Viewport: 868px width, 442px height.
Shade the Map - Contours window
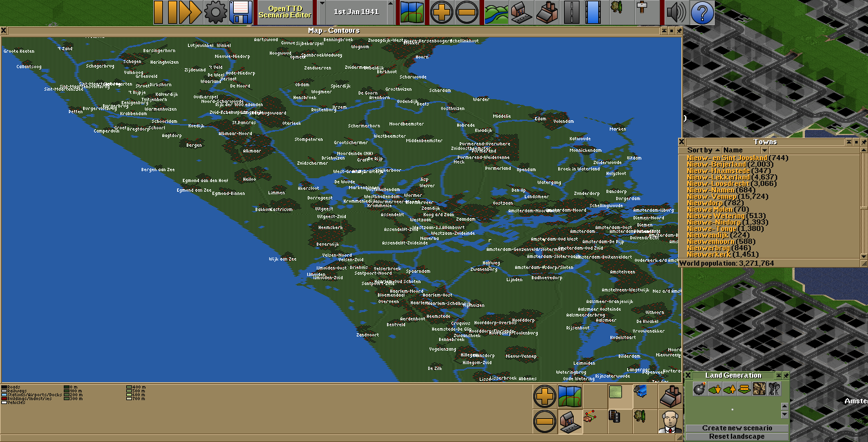(663, 30)
